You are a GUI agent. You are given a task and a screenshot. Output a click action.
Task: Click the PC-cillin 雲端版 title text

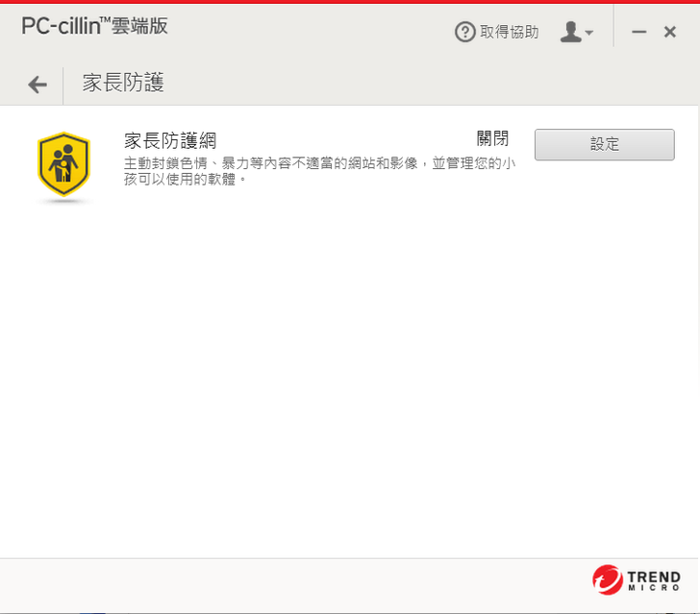tap(94, 26)
